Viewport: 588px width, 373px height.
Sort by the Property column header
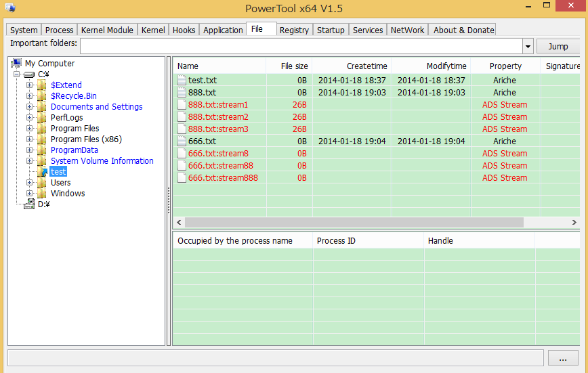click(x=505, y=66)
